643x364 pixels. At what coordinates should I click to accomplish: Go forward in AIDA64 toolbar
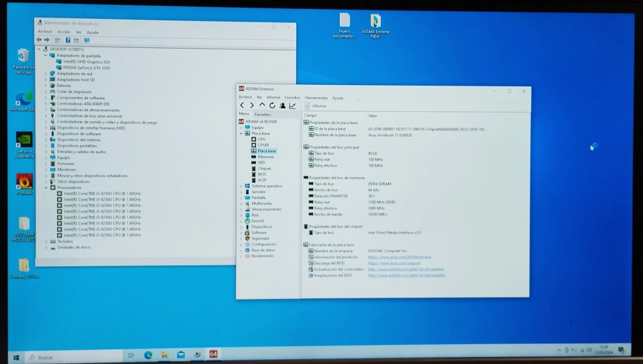pos(252,105)
